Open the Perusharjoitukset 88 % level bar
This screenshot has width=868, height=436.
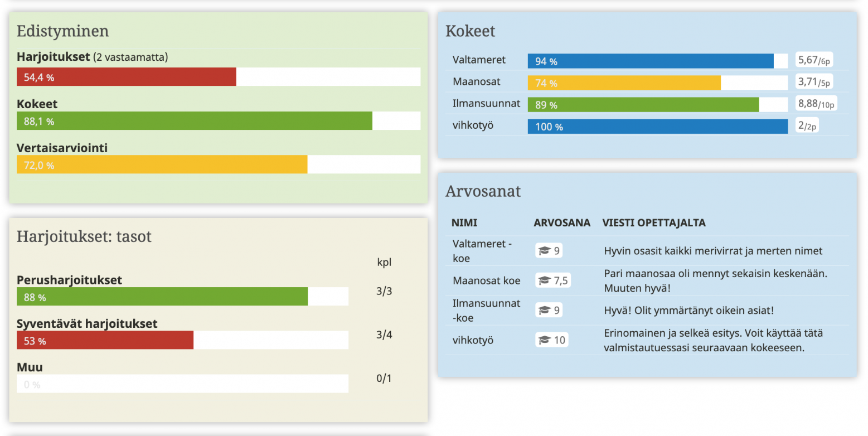(162, 297)
